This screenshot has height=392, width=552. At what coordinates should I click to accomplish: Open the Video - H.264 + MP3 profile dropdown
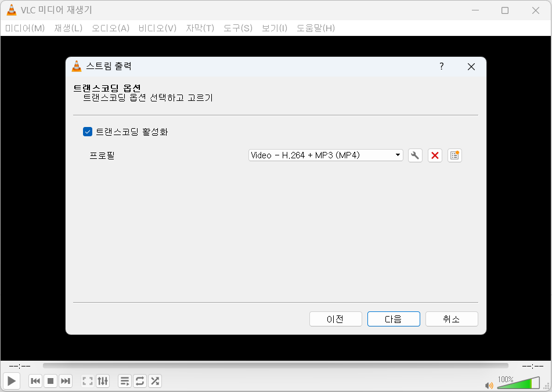pos(325,155)
